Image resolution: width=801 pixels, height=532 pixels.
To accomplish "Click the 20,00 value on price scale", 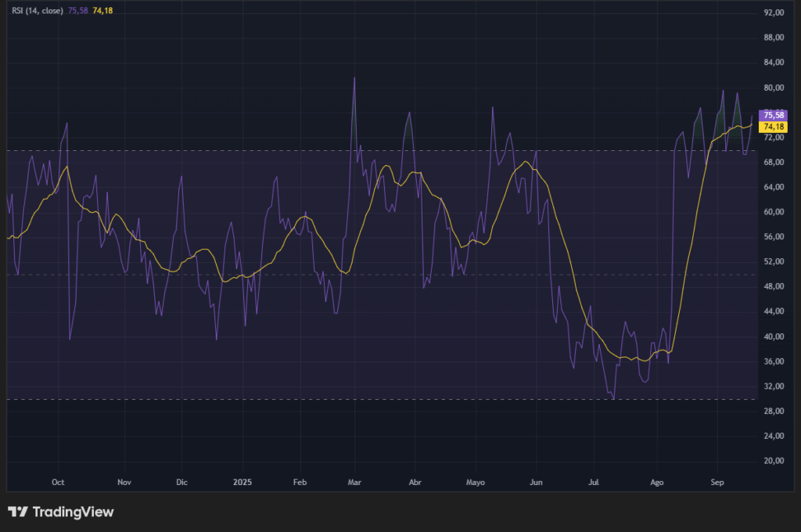I will click(x=774, y=461).
